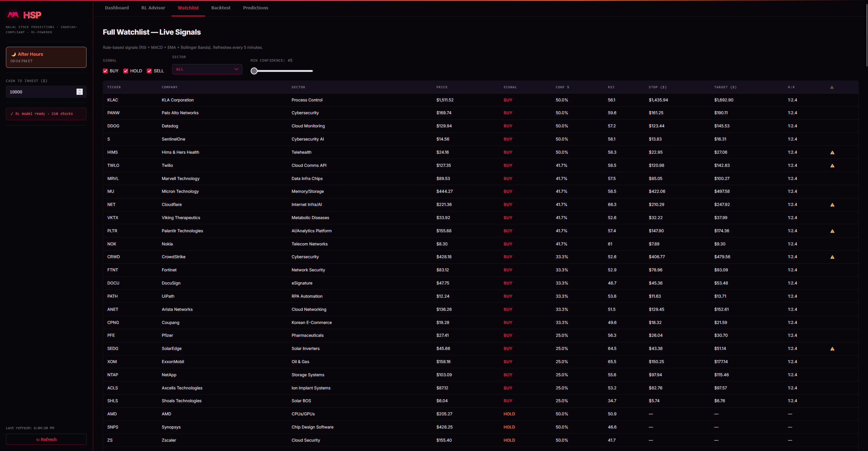This screenshot has width=868, height=451.
Task: Click the warning triangle on the HIMS row
Action: [832, 152]
